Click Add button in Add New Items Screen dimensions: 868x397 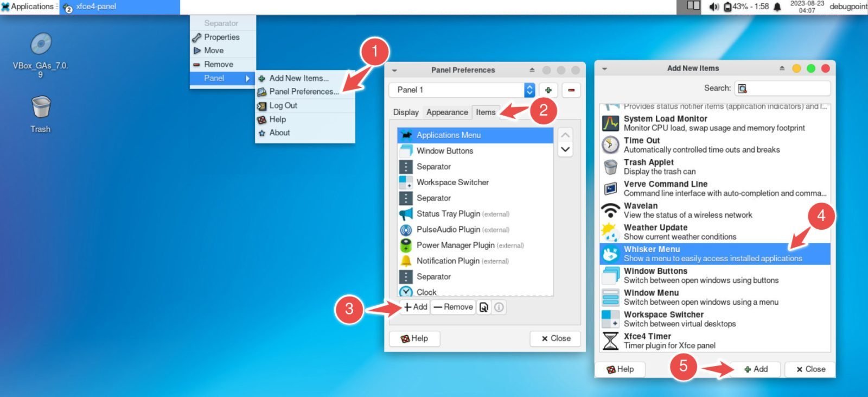pos(755,369)
